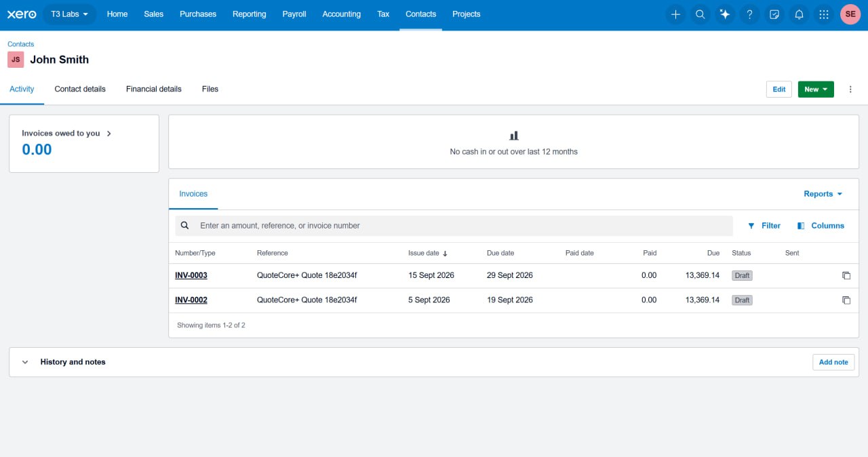This screenshot has width=868, height=457.
Task: Go to Home menu
Action: coord(117,14)
